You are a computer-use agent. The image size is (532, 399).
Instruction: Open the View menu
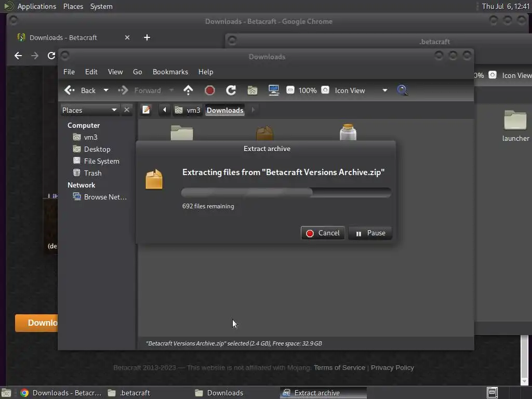tap(115, 72)
